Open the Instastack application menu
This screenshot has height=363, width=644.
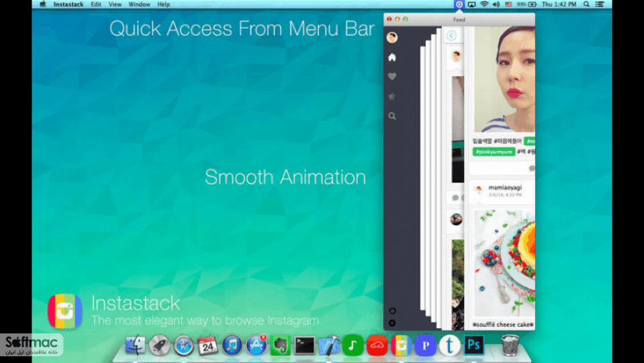[x=68, y=4]
